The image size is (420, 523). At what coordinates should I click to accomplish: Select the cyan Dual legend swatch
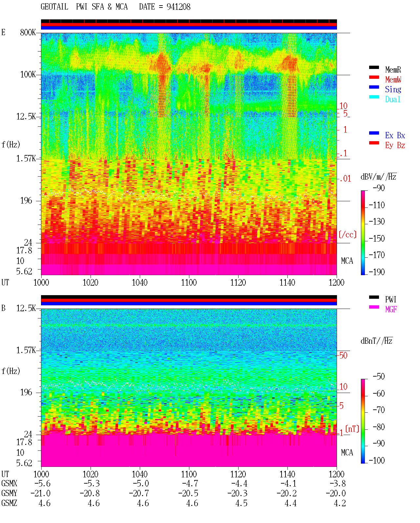point(374,97)
